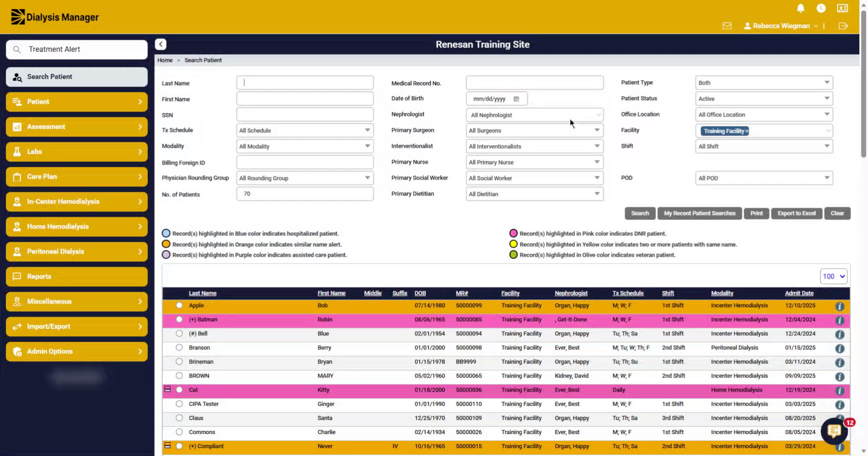Open the chat widget with 12 badge
Viewport: 868px width, 456px height.
[x=834, y=431]
